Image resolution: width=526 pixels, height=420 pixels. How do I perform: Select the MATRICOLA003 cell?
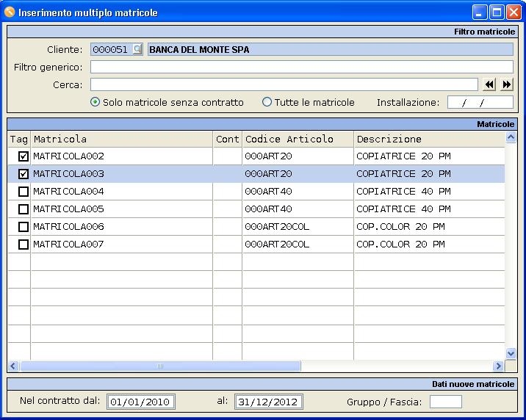(122, 173)
